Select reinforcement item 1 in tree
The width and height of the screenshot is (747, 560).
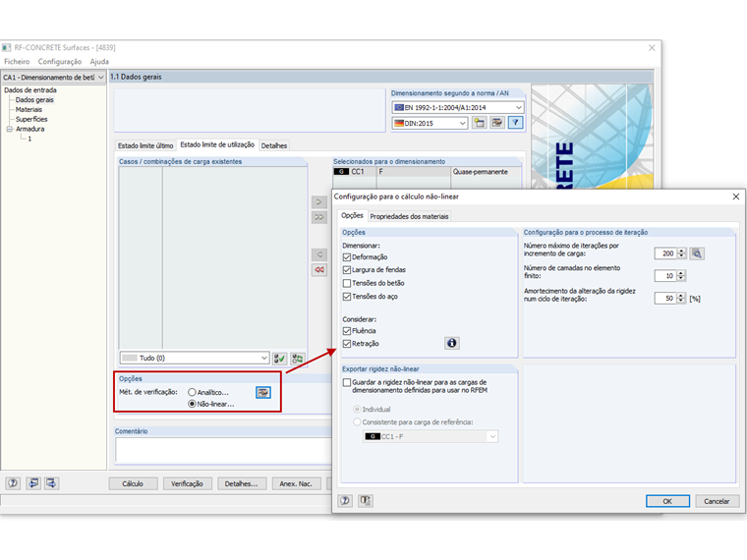29,140
